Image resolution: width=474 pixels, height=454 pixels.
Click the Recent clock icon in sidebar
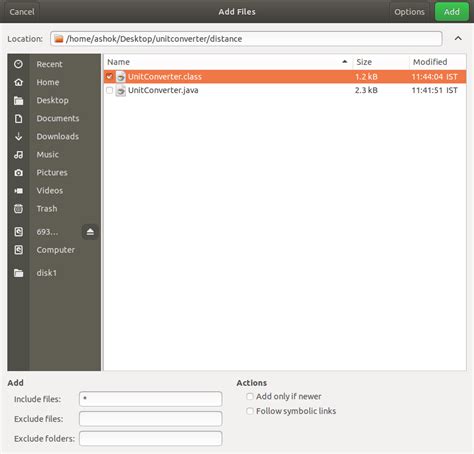tap(19, 64)
